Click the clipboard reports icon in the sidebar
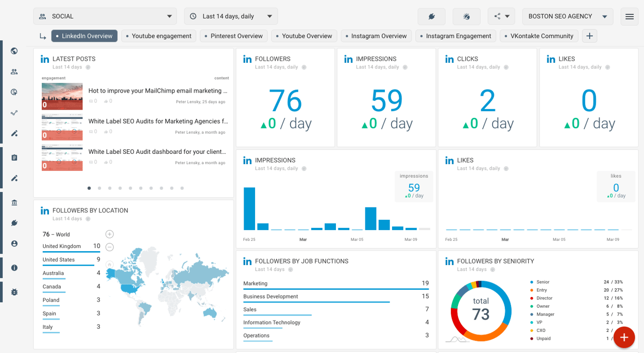This screenshot has height=353, width=644. click(13, 157)
